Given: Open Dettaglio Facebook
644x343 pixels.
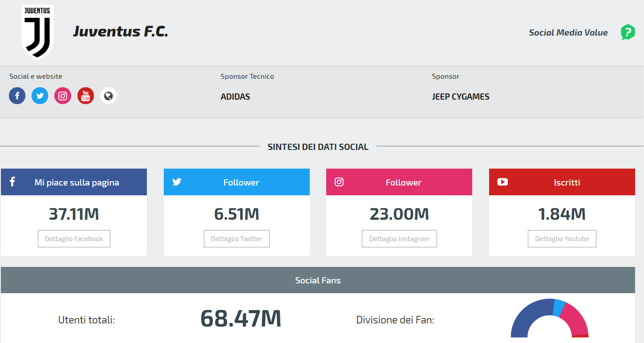Looking at the screenshot, I should [x=74, y=238].
